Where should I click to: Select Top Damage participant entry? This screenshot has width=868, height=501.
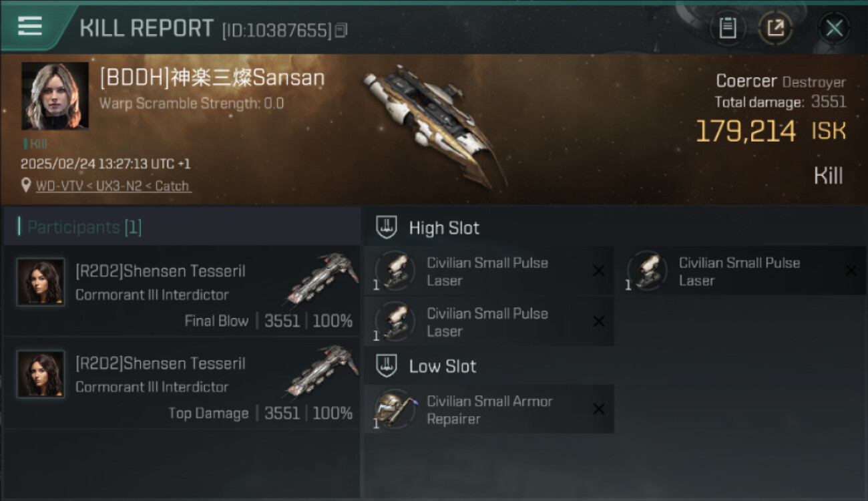(182, 383)
